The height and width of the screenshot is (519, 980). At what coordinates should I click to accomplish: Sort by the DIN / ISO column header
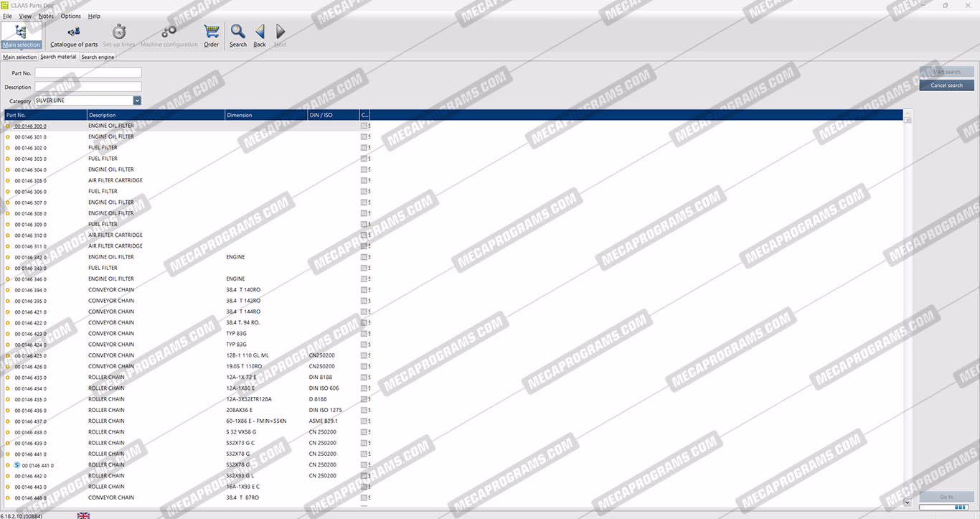pos(333,115)
